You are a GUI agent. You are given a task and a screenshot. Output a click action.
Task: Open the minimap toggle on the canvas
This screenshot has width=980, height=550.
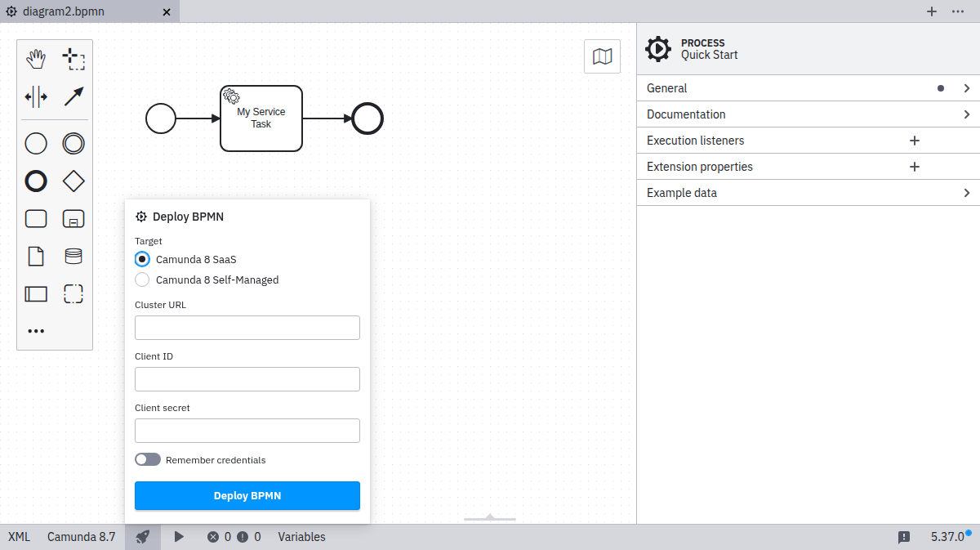click(x=602, y=56)
